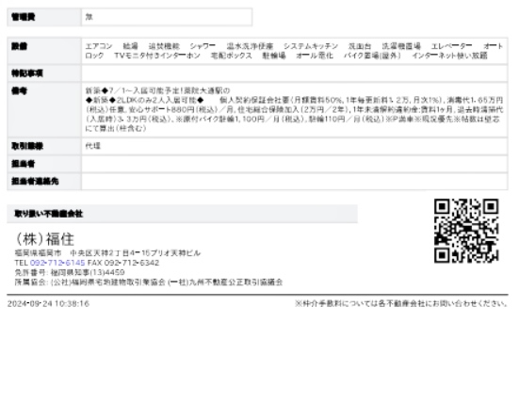Click the 福岡市中央区天神 address line
The height and width of the screenshot is (420, 519).
pyautogui.click(x=107, y=253)
